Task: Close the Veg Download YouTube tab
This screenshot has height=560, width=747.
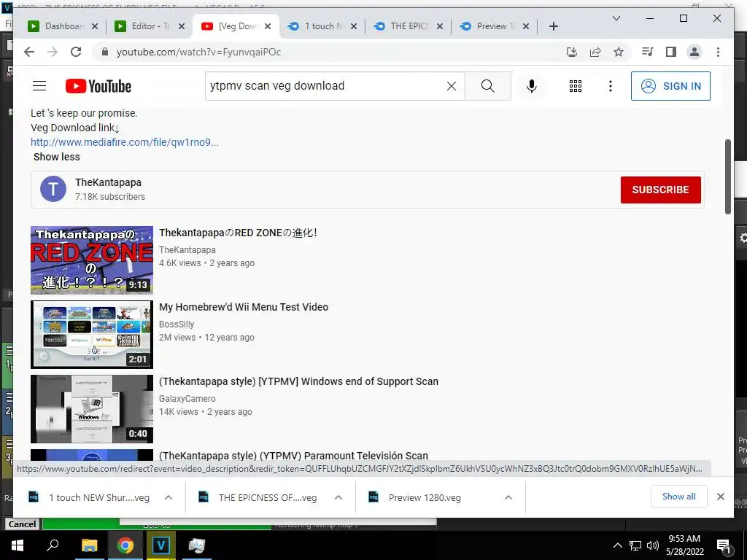Action: 268,26
